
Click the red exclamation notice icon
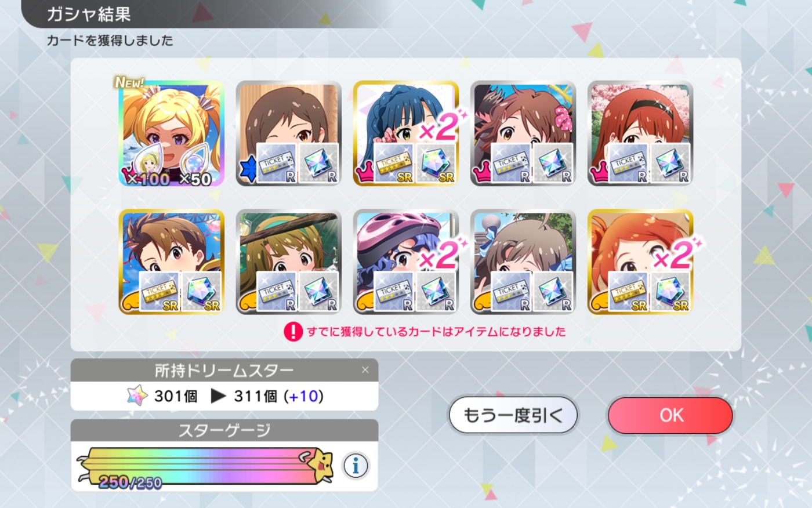[x=293, y=332]
